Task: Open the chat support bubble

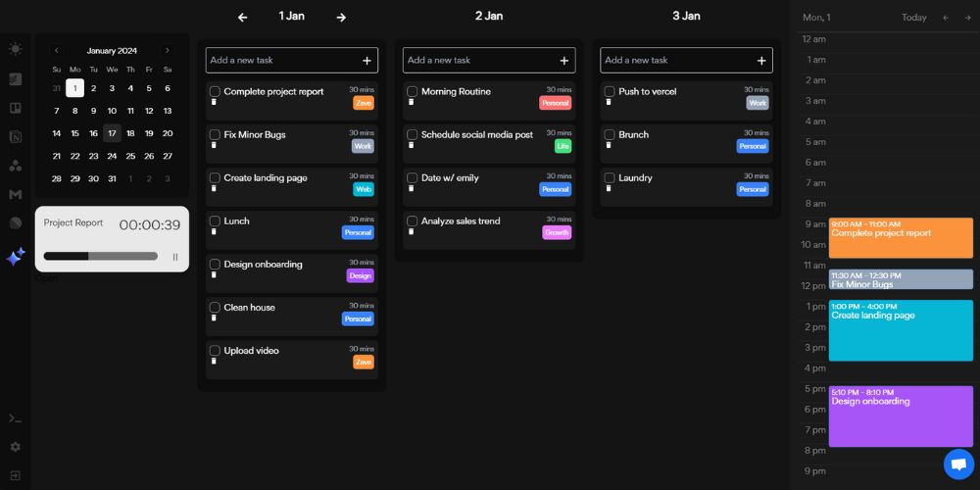Action: click(x=958, y=464)
